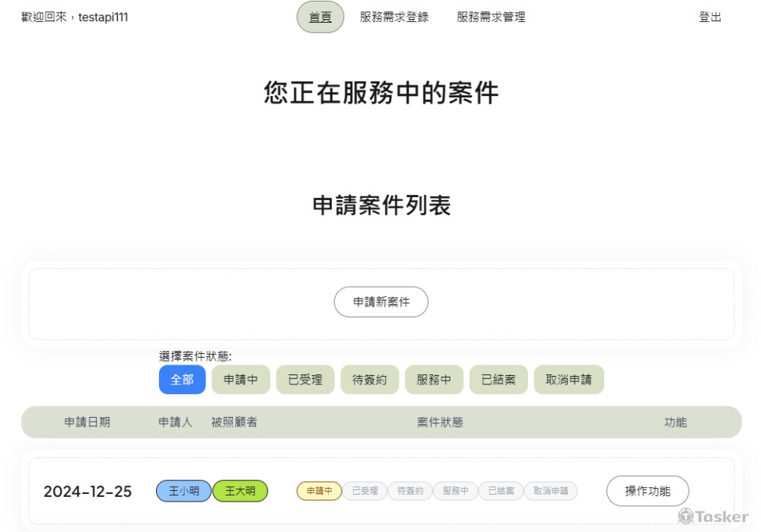761x532 pixels.
Task: Click the case date 2024-12-25
Action: click(x=88, y=492)
